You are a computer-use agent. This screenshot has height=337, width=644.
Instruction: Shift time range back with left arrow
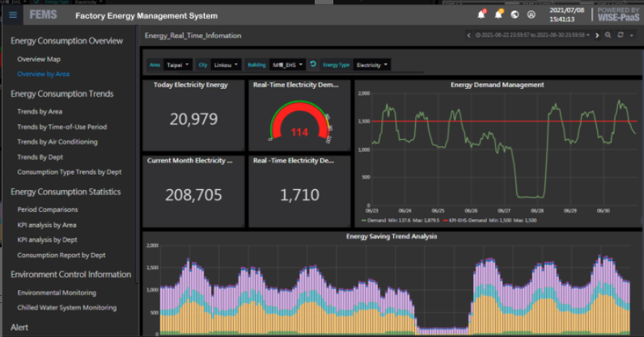[470, 36]
